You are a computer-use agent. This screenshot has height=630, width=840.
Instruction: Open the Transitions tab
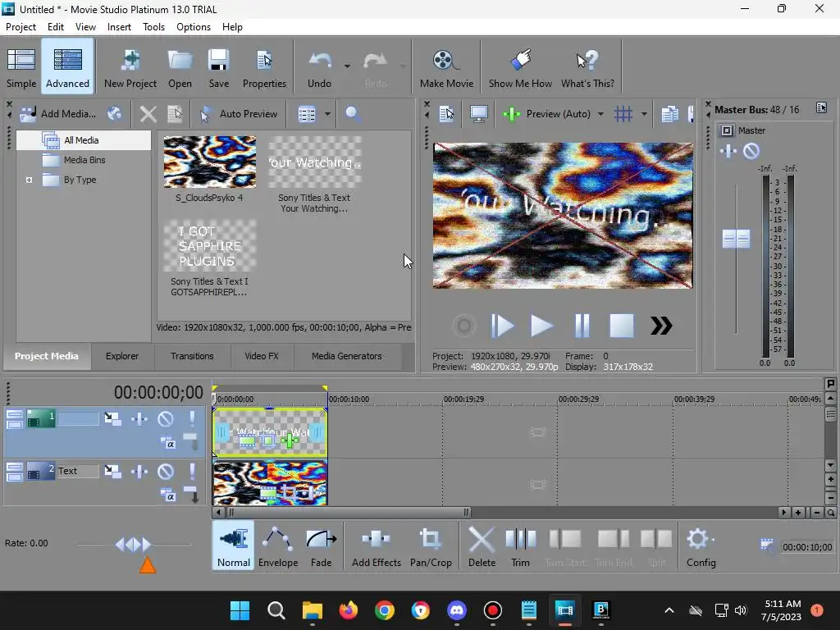(x=192, y=356)
